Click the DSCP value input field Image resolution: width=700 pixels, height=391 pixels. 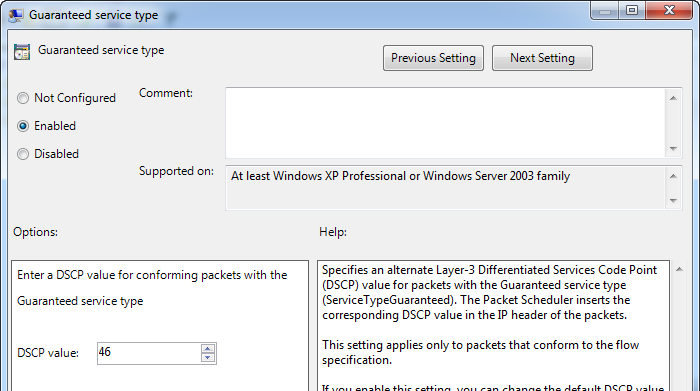149,353
